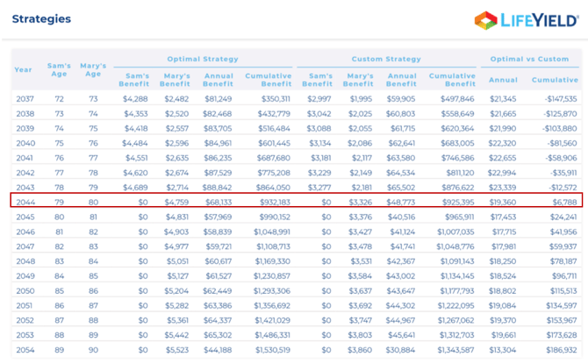Click the $186,932 cumulative difference value
This screenshot has height=364, width=588.
coord(562,350)
